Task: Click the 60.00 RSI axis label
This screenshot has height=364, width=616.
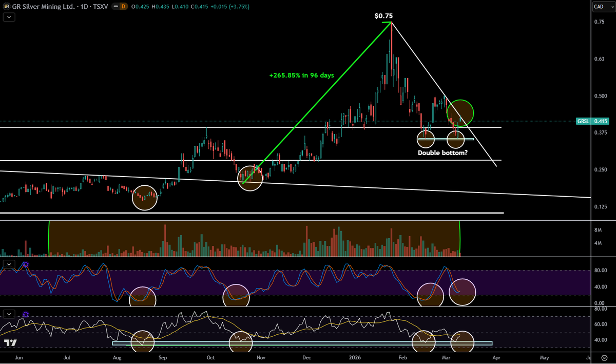Action: tap(600, 324)
